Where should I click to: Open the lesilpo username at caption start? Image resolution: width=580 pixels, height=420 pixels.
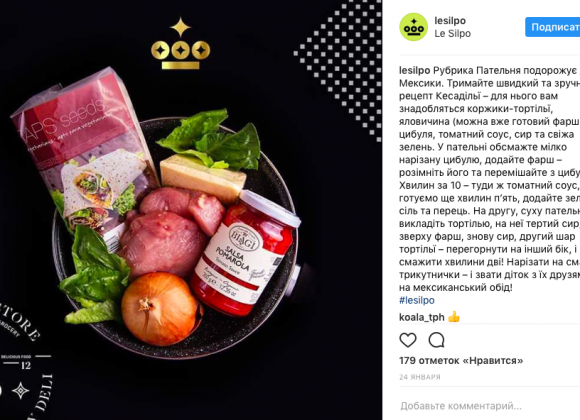415,70
